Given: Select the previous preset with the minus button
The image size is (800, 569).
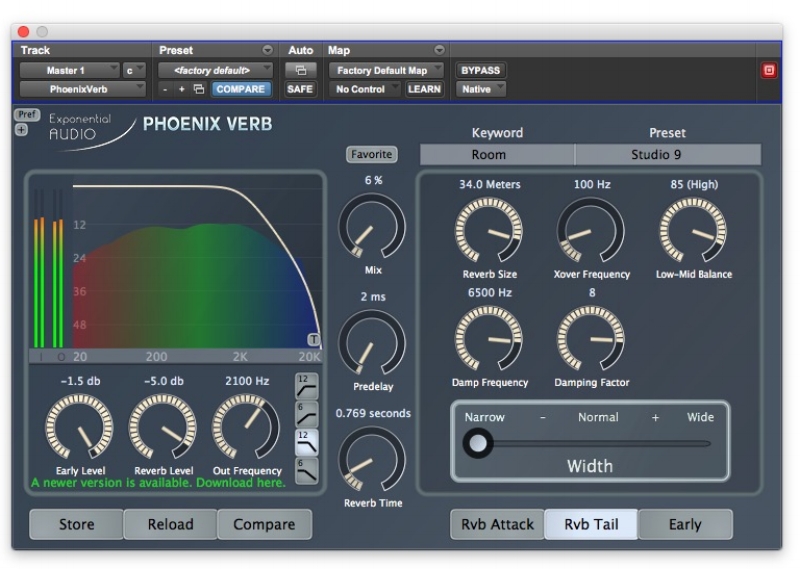Looking at the screenshot, I should (x=165, y=89).
